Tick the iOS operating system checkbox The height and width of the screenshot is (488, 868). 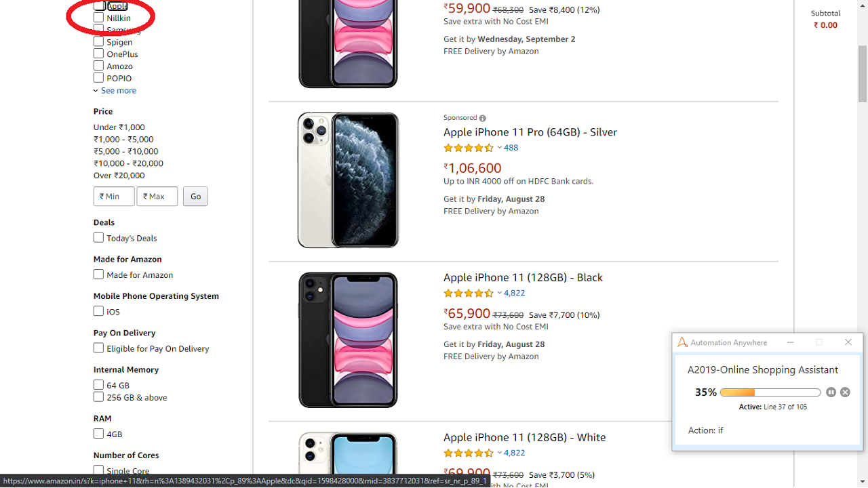[x=99, y=311]
